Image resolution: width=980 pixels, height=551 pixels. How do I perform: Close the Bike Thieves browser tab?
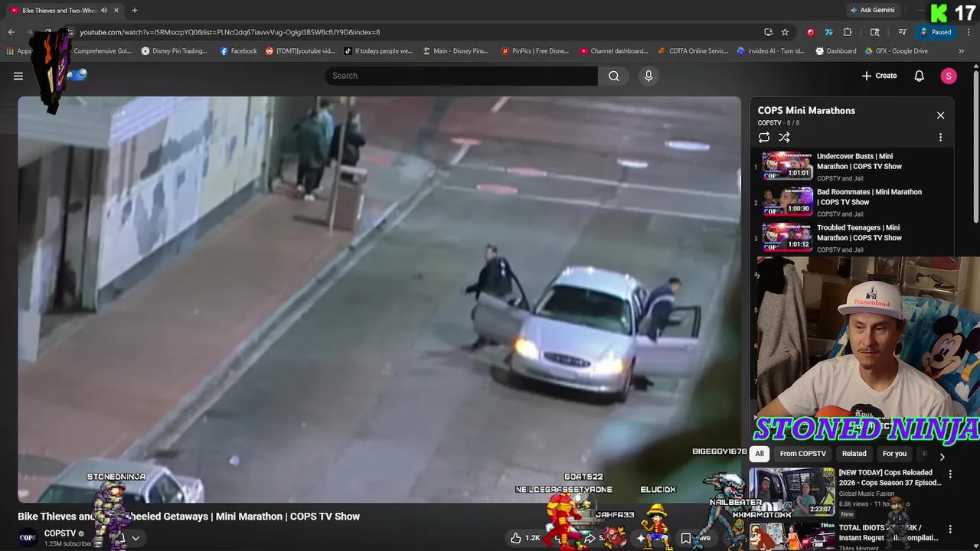[116, 11]
